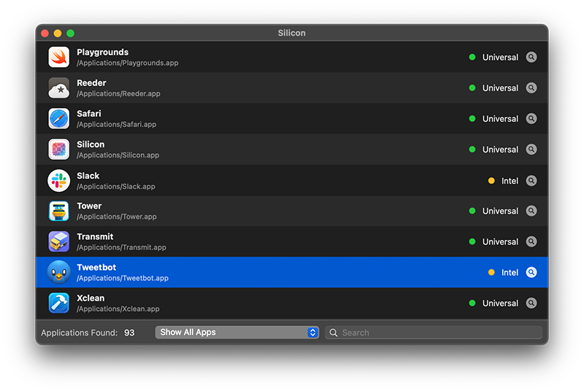
Task: Click the /Applications/Tweetbot.app path
Action: click(x=123, y=278)
